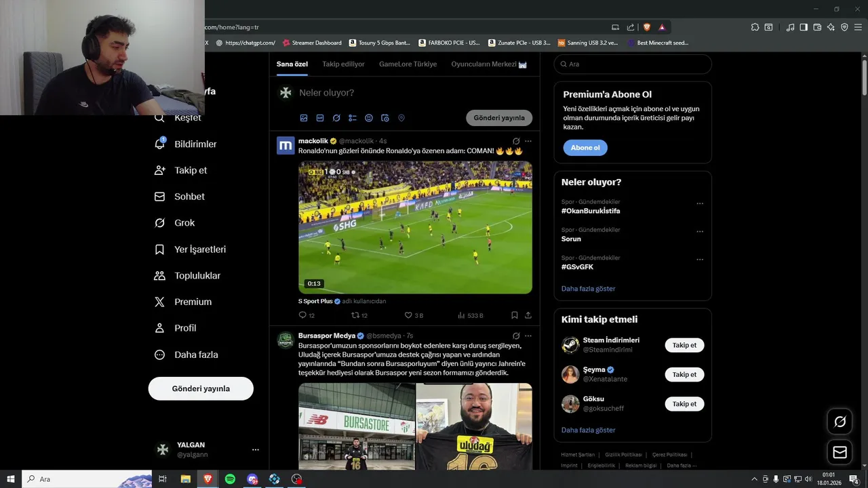Open Grok enhance in post composer
The height and width of the screenshot is (488, 868).
coord(336,118)
